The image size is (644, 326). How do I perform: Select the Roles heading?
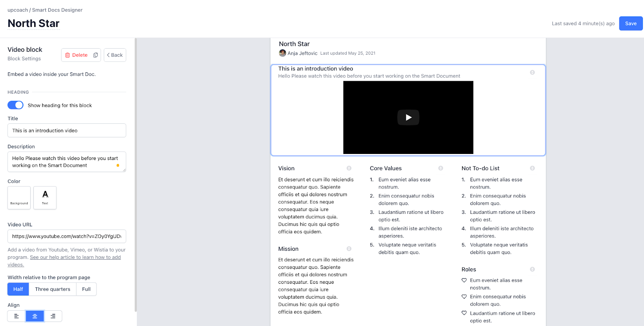[469, 269]
